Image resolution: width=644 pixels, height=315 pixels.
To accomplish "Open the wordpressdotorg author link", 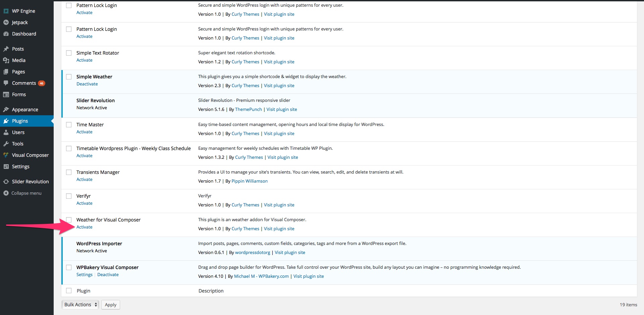I will coord(253,252).
